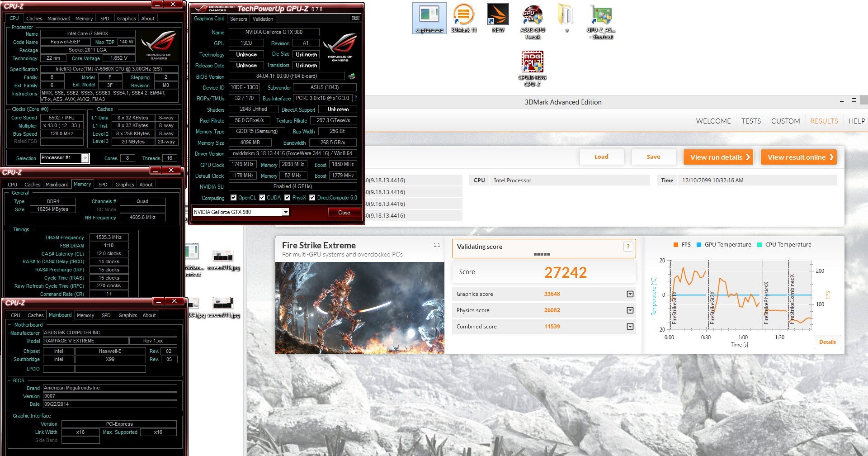The width and height of the screenshot is (868, 456).
Task: Go to RESULTS in 3DMark
Action: click(824, 121)
